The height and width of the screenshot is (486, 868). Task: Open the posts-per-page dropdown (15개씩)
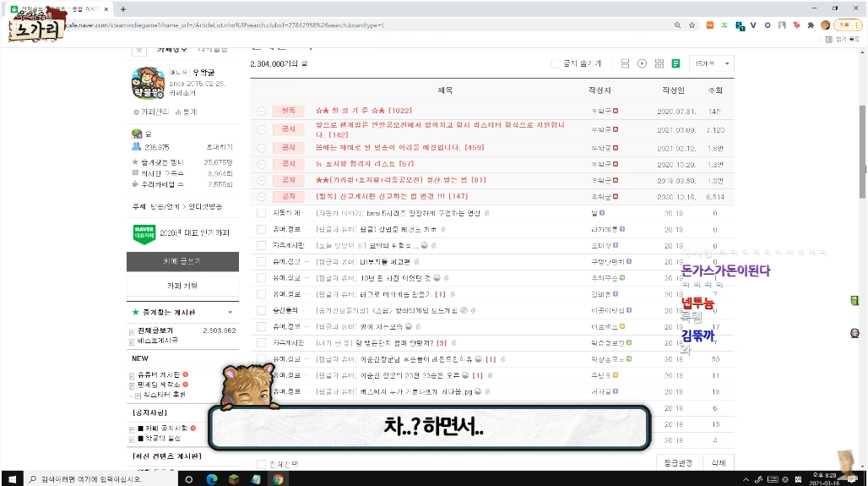click(x=712, y=63)
